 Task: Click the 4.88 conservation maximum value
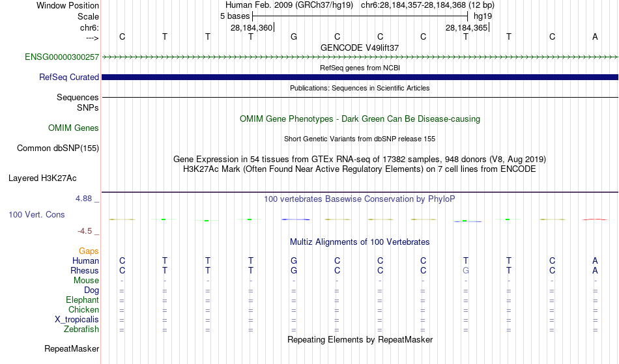[84, 199]
